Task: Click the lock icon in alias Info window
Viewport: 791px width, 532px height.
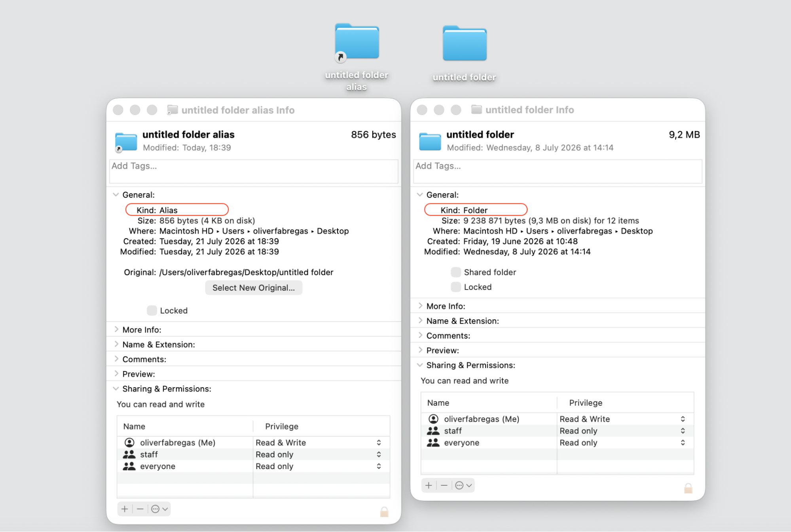Action: [x=384, y=511]
